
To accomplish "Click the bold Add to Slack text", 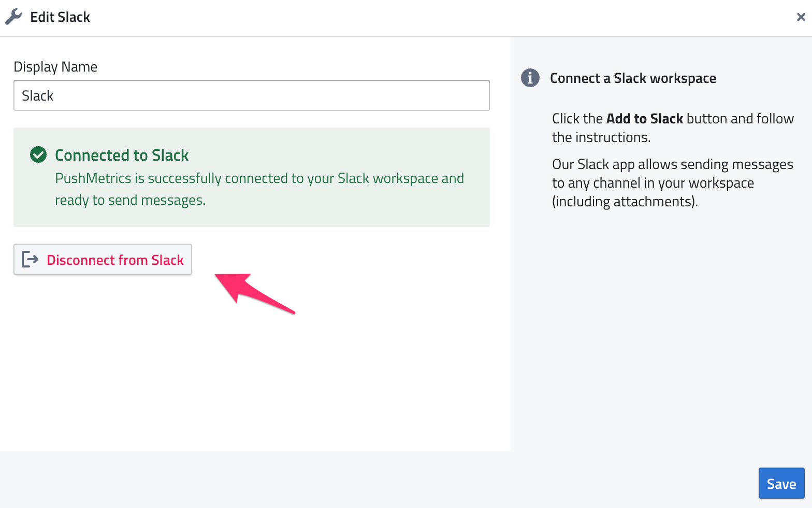I will coord(645,119).
